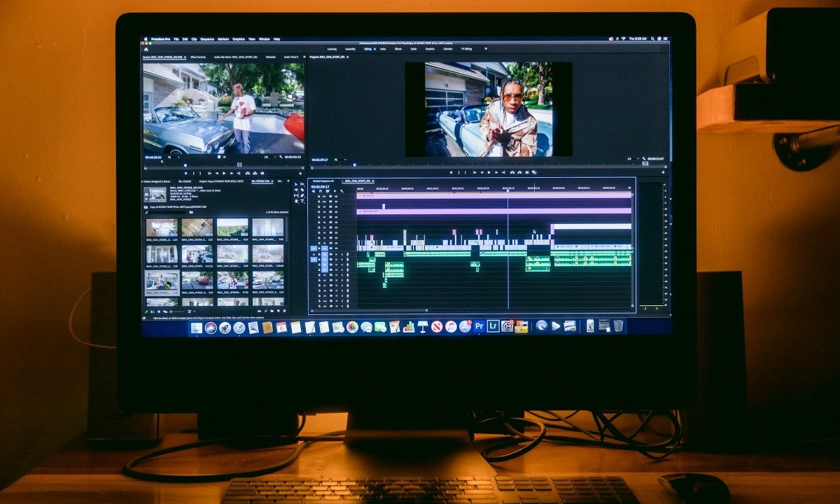Click the Home icon below window controls
The height and width of the screenshot is (504, 840).
(146, 49)
